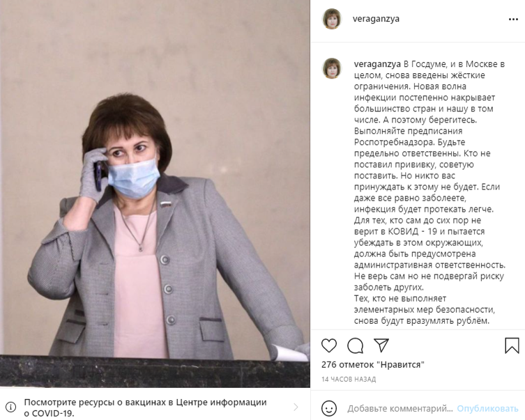Focus the 'Добавьте комментарий' input field
This screenshot has height=420, width=525.
click(x=400, y=408)
